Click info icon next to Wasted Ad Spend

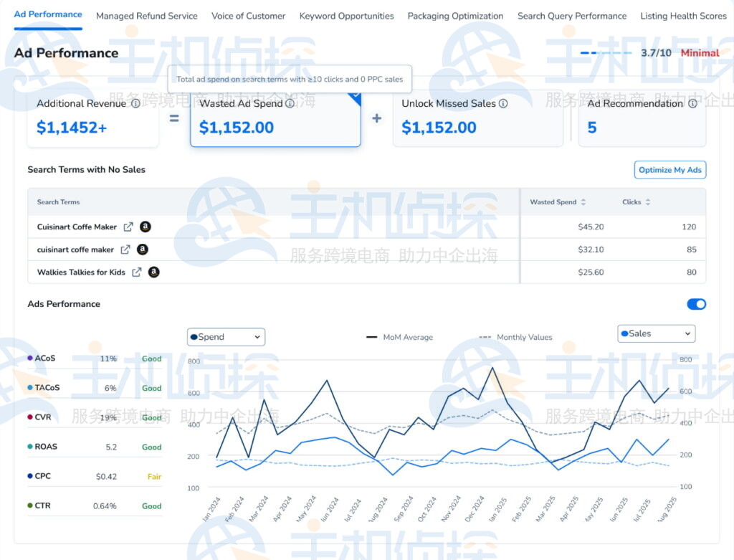[x=290, y=104]
